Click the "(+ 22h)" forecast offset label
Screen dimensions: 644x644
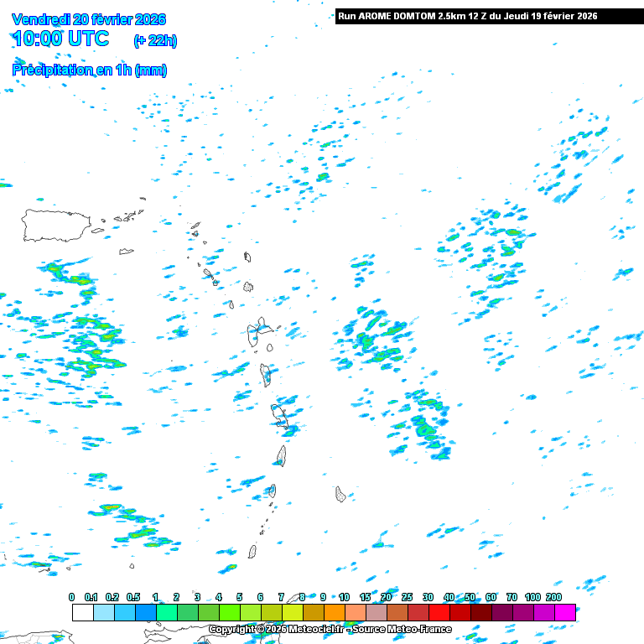[155, 40]
